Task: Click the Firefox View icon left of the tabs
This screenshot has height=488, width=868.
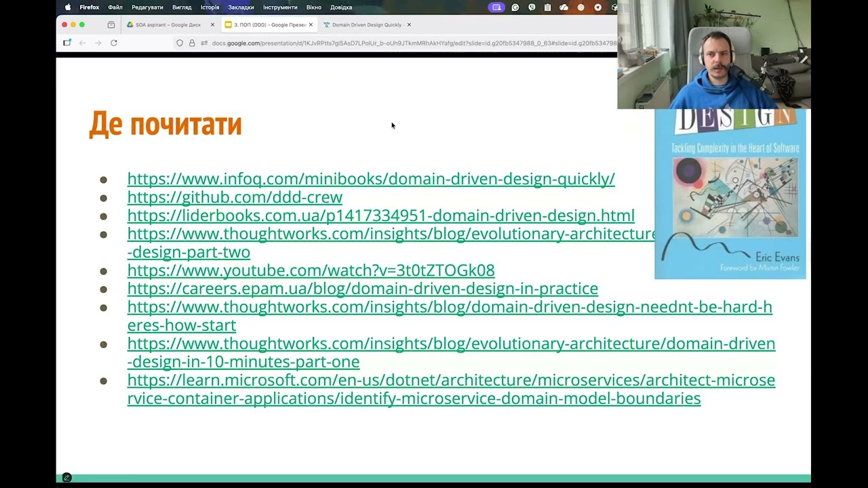Action: [111, 24]
